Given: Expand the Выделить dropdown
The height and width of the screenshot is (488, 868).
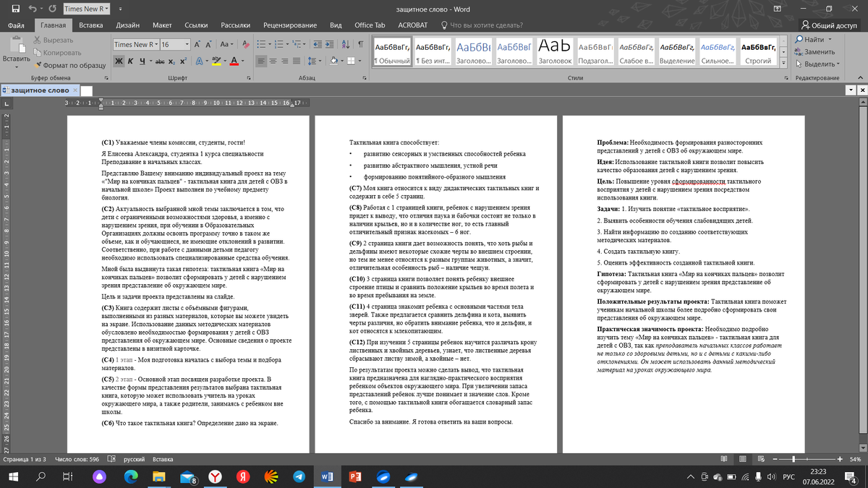Looking at the screenshot, I should point(819,64).
